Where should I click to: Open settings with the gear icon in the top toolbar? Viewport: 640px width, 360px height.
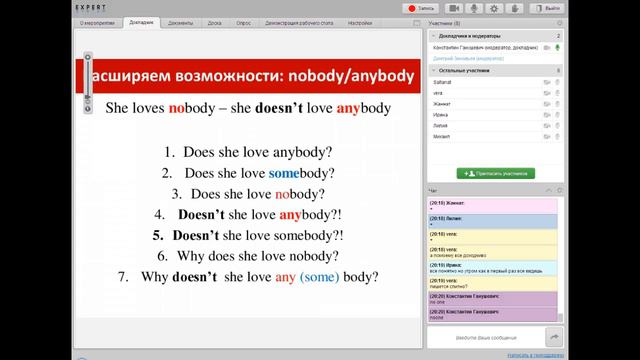coord(494,8)
